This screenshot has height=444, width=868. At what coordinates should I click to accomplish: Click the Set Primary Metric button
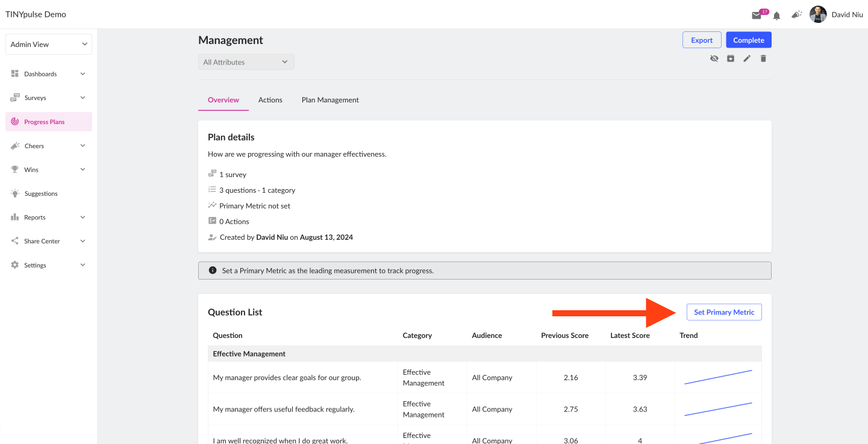point(724,312)
